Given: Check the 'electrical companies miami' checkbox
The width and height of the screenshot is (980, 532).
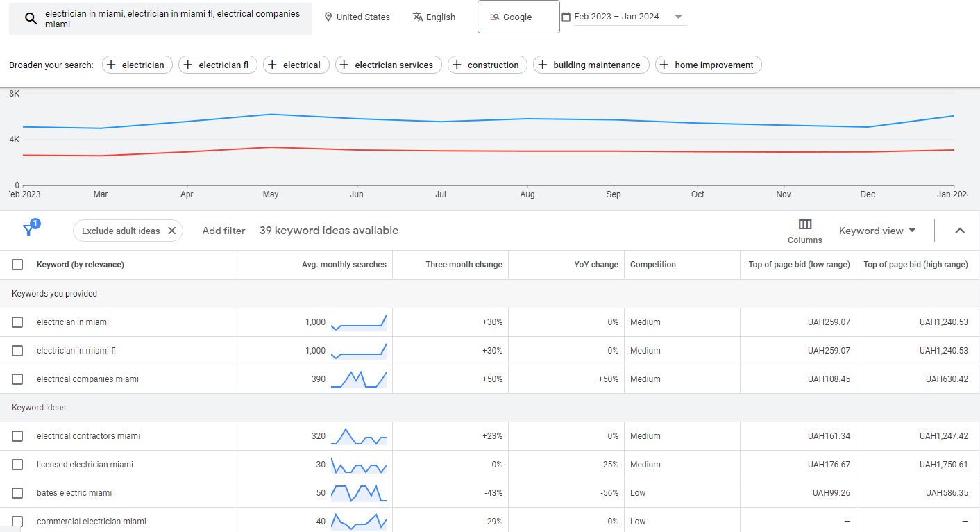Looking at the screenshot, I should pos(17,379).
